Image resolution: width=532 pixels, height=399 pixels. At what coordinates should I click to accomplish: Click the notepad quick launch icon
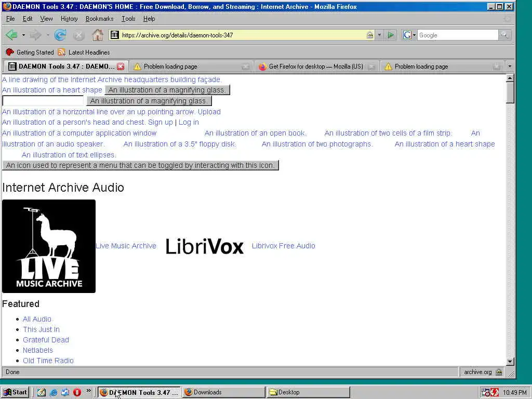[42, 392]
